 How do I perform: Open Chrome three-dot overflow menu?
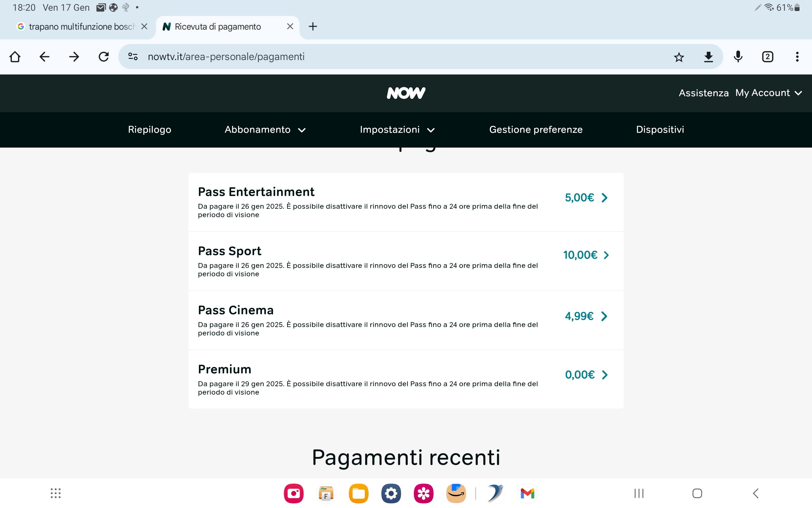pos(797,57)
